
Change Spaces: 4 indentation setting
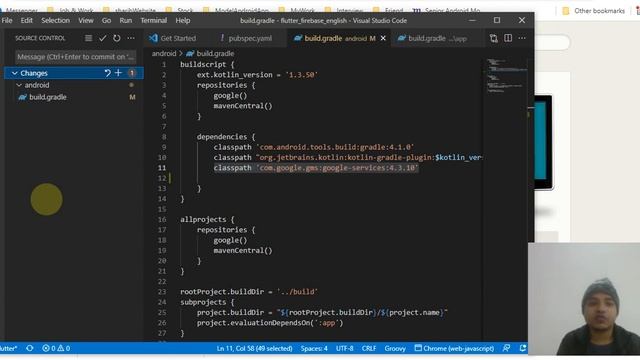(x=314, y=348)
